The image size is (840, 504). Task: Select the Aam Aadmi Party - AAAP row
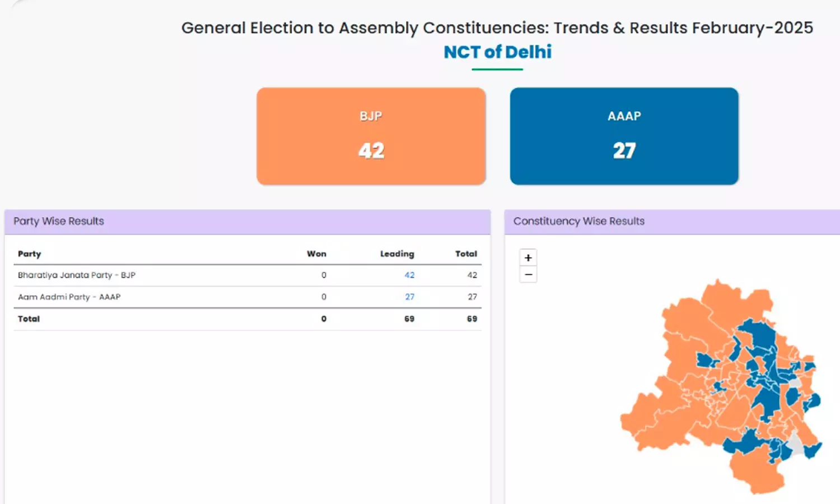point(69,297)
